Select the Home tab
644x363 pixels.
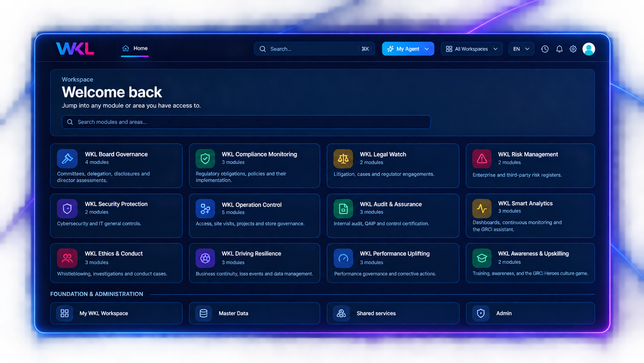pyautogui.click(x=135, y=49)
